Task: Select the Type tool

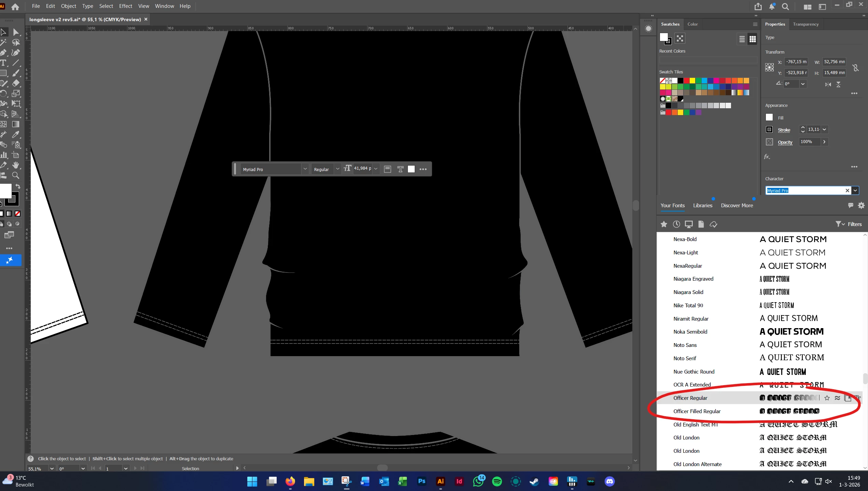Action: (4, 63)
